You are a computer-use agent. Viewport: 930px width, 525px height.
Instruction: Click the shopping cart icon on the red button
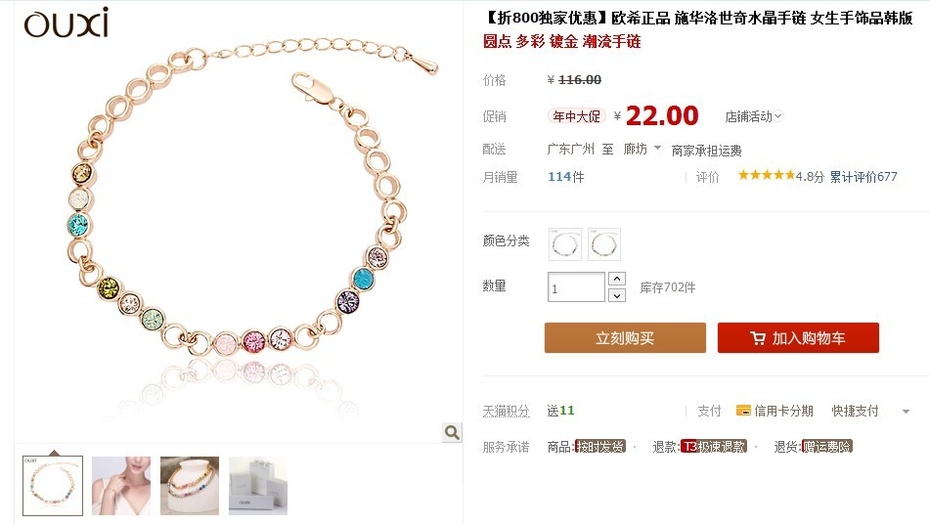(x=757, y=338)
